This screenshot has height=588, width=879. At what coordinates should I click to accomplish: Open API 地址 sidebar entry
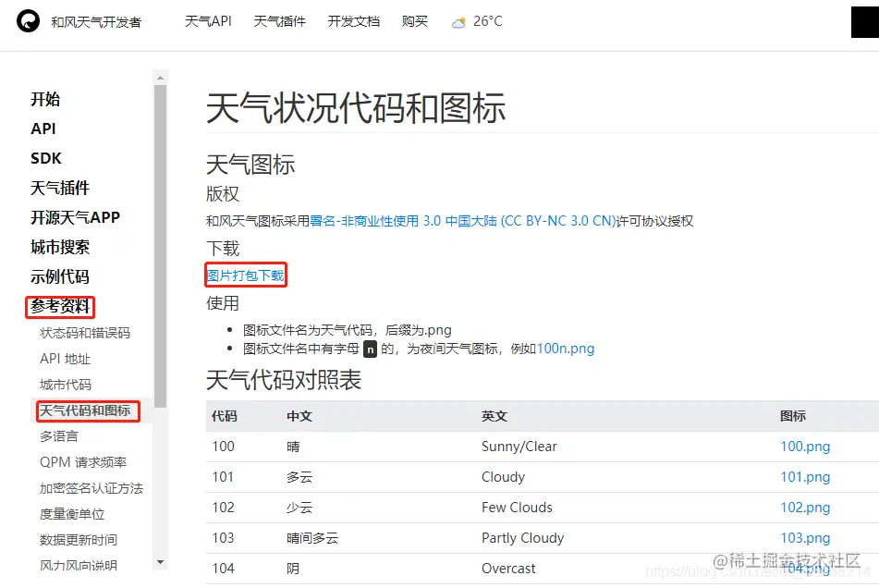pos(65,359)
